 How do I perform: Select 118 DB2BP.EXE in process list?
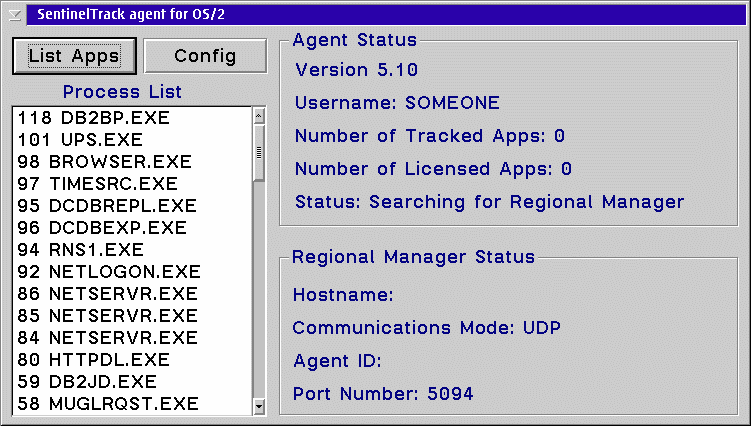tap(133, 118)
